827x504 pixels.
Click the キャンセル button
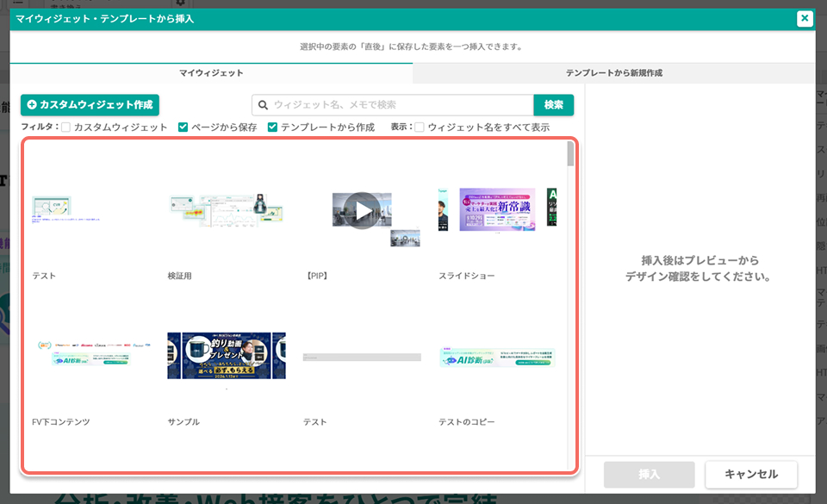[751, 475]
